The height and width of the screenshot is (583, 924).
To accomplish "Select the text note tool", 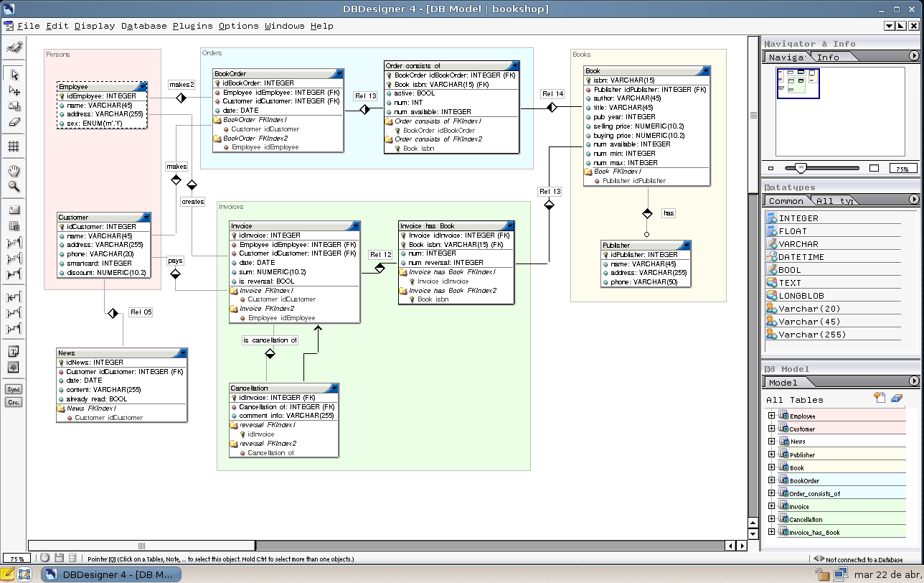I will click(x=14, y=352).
